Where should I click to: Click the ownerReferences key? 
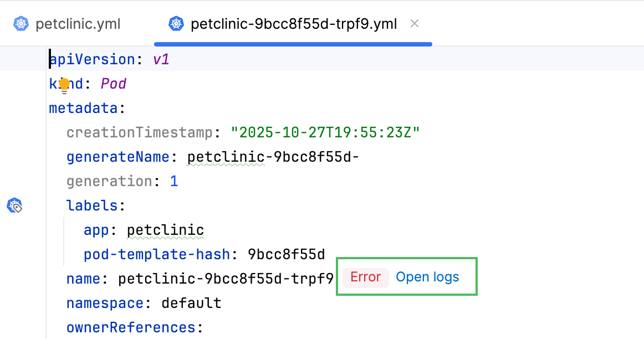tap(131, 327)
